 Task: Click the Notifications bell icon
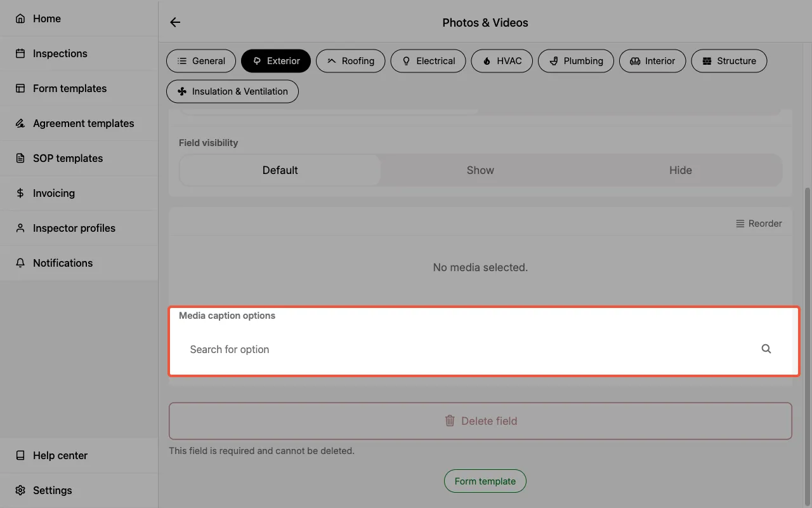click(19, 263)
